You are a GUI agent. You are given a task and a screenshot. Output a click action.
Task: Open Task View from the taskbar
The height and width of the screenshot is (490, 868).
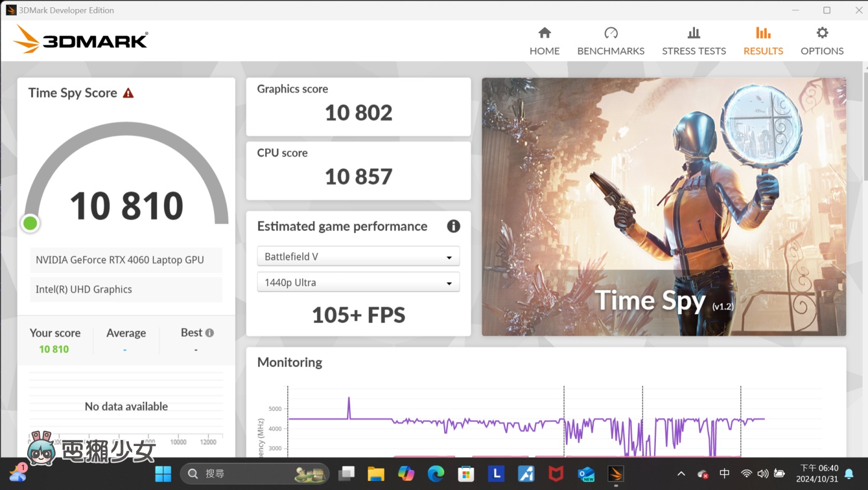click(347, 474)
